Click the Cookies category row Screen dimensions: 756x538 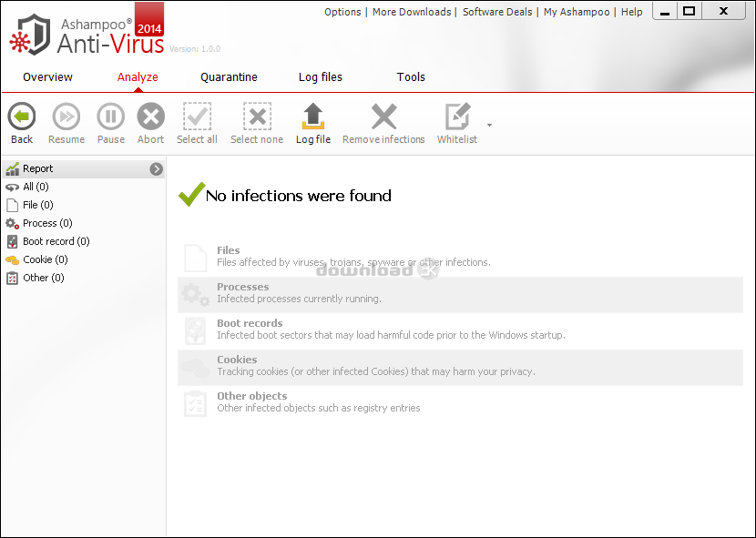tap(461, 368)
